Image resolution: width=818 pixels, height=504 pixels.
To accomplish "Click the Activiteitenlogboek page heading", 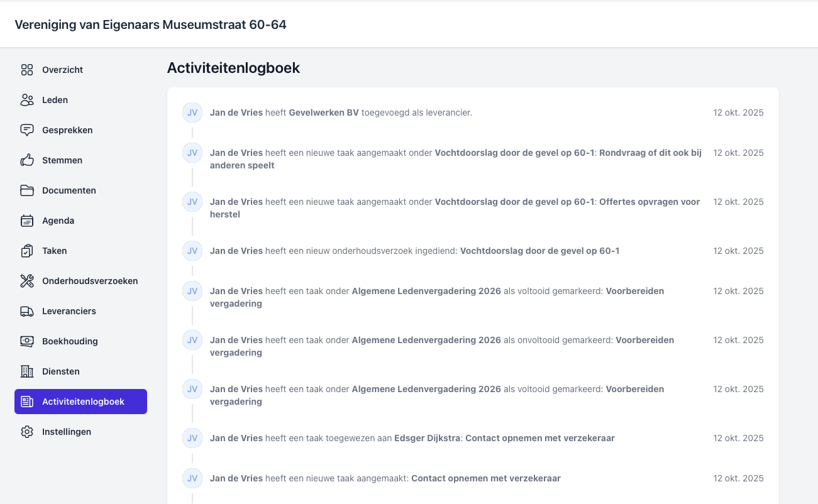I will 233,68.
